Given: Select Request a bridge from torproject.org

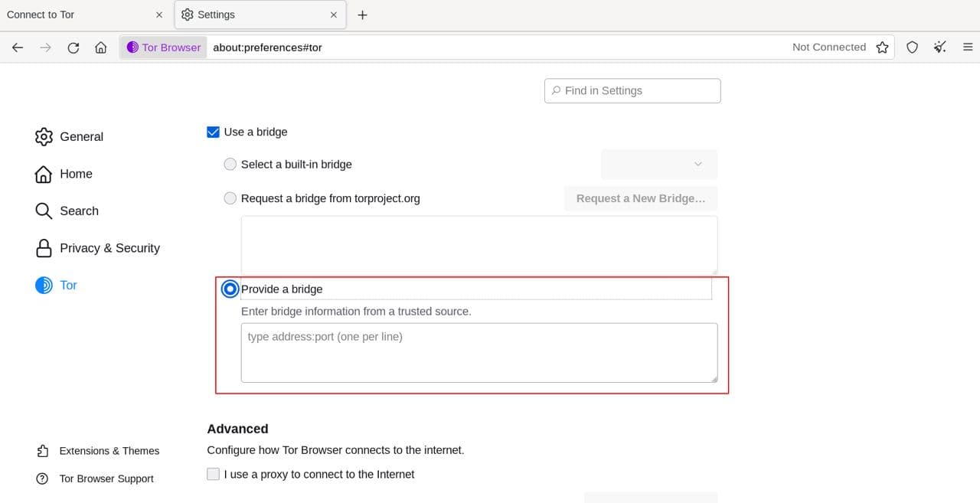Looking at the screenshot, I should coord(230,198).
